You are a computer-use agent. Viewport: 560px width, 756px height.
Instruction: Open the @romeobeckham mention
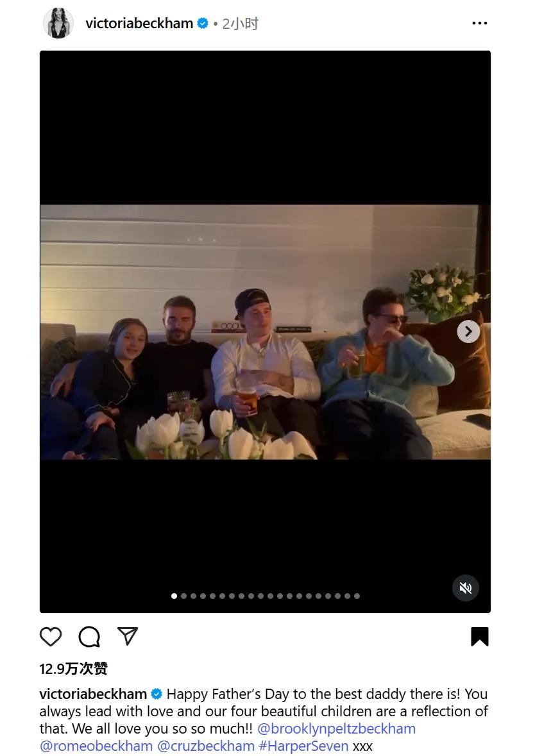coord(96,746)
